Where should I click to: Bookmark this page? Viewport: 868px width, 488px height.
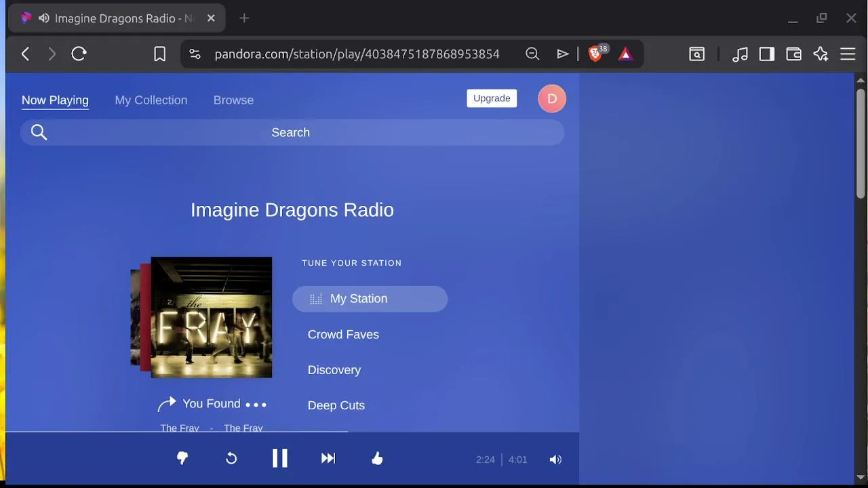tap(159, 54)
